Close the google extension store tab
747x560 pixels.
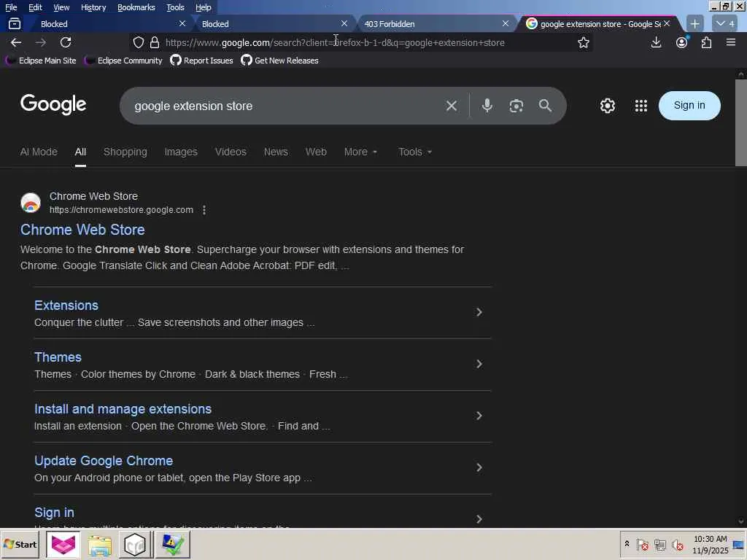tap(667, 23)
